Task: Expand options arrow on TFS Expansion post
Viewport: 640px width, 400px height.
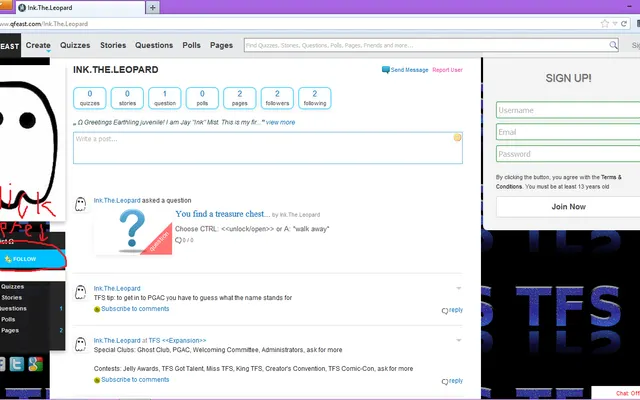Action: point(458,340)
